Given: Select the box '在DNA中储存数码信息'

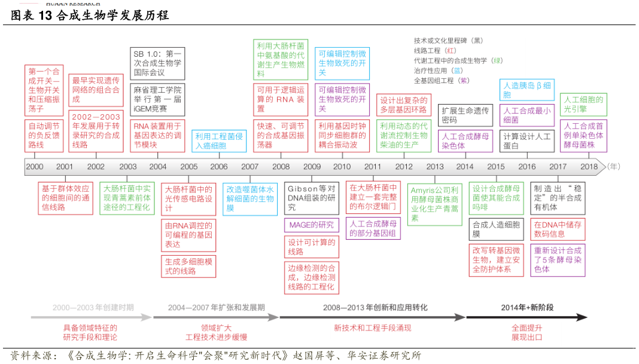Looking at the screenshot, I should [x=558, y=230].
